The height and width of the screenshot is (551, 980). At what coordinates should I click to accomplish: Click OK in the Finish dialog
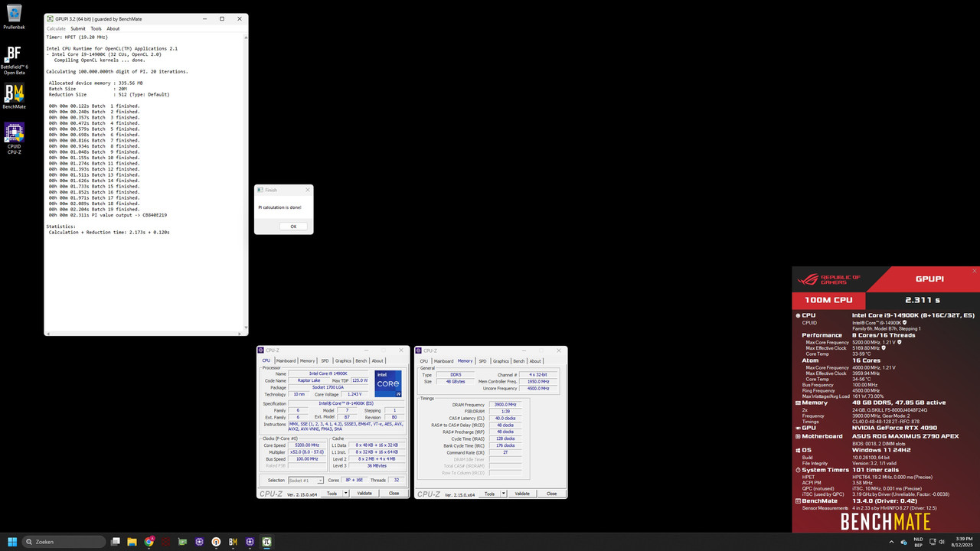(293, 227)
